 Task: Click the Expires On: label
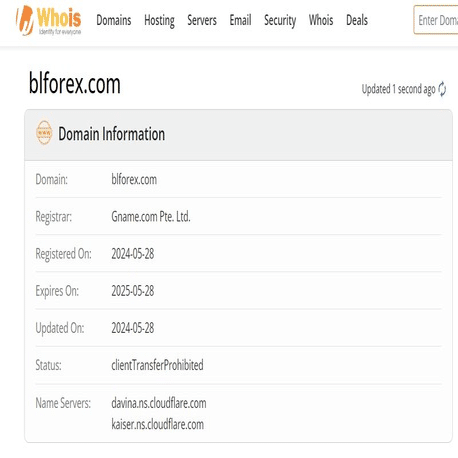coord(57,291)
